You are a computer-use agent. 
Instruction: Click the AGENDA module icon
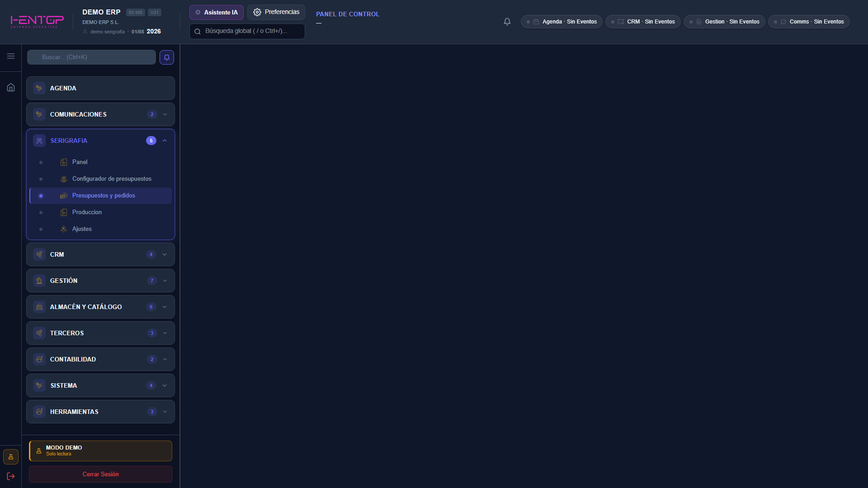pos(39,88)
